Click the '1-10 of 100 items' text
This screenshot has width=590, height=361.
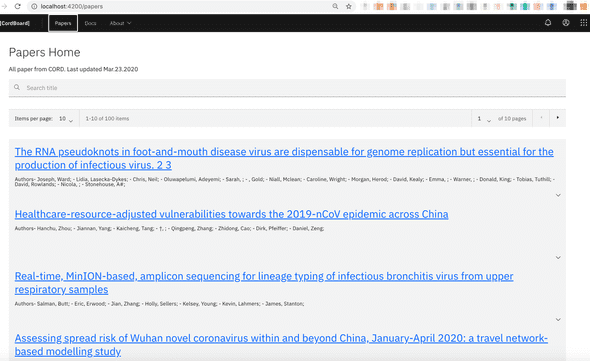(x=107, y=119)
